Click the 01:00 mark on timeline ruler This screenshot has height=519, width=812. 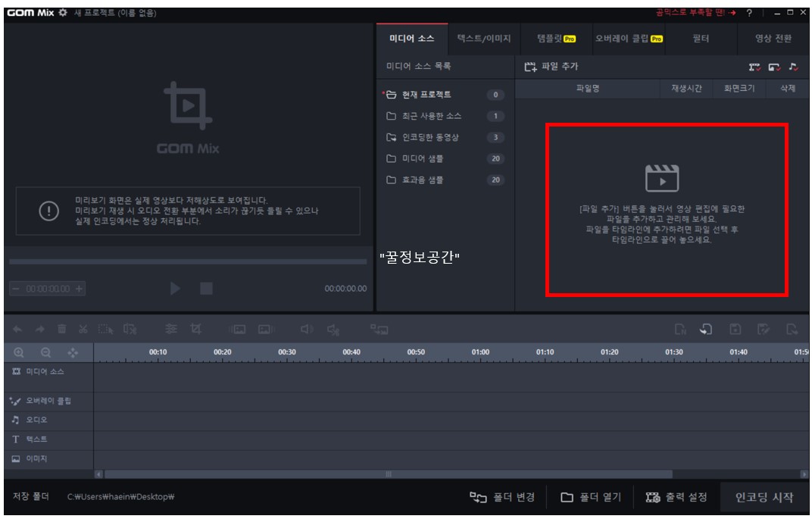(x=480, y=352)
